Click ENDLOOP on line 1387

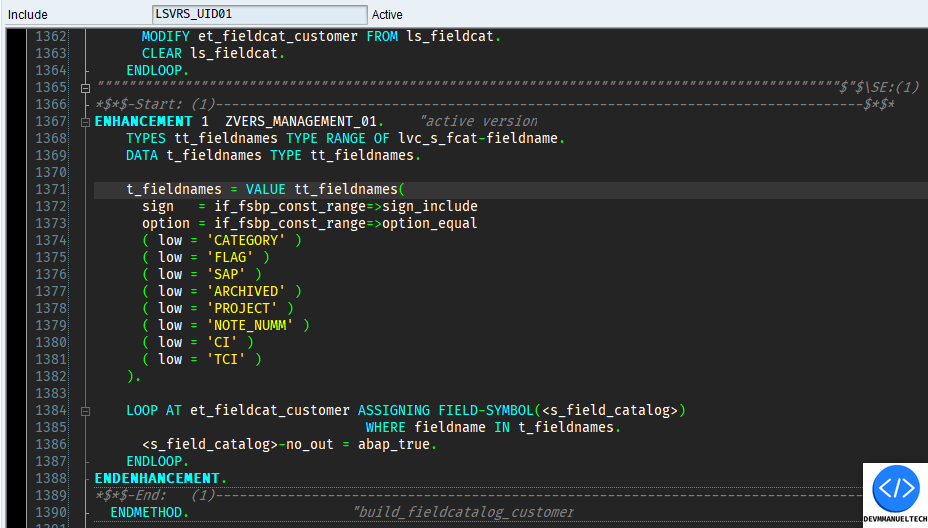tap(154, 461)
